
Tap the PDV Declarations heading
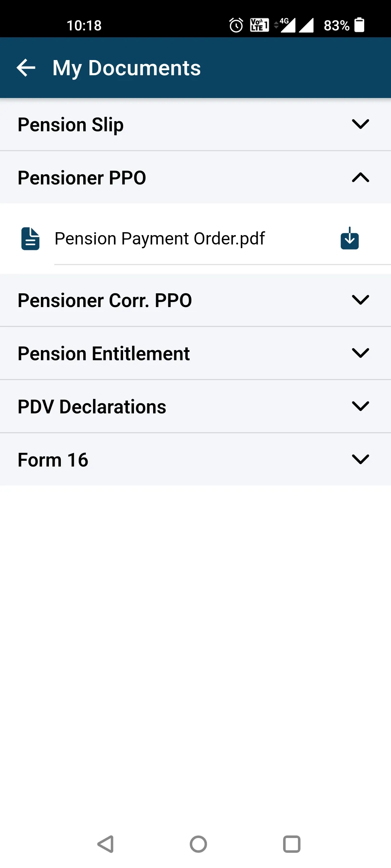tap(92, 407)
